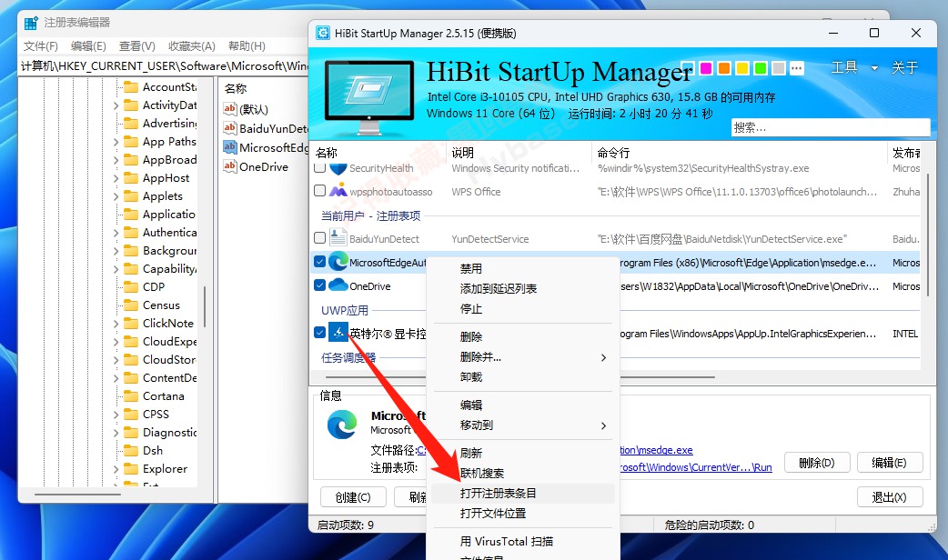The height and width of the screenshot is (560, 948).
Task: Expand the ClickNote registry key
Action: point(116,324)
